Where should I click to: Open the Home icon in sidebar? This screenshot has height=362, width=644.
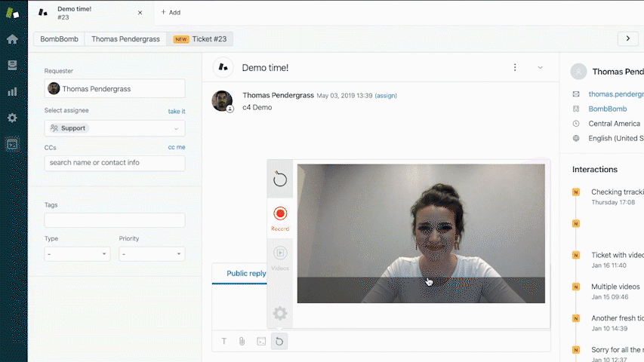(x=12, y=39)
